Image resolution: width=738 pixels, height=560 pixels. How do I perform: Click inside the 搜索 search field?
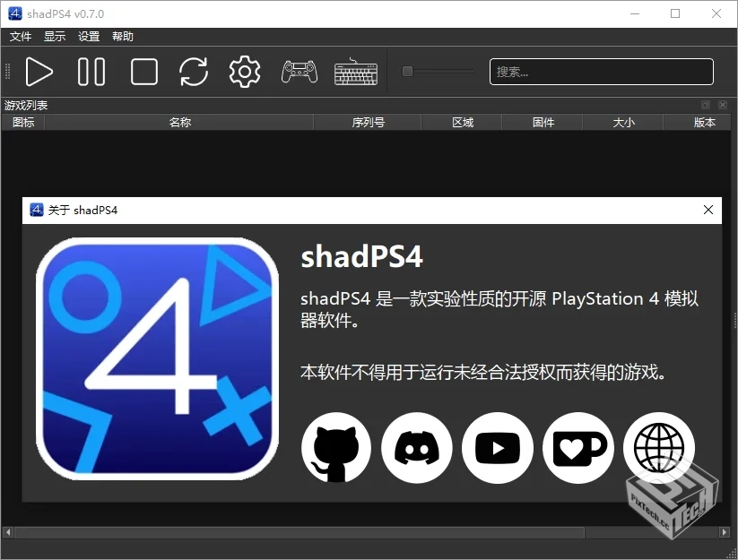point(601,72)
